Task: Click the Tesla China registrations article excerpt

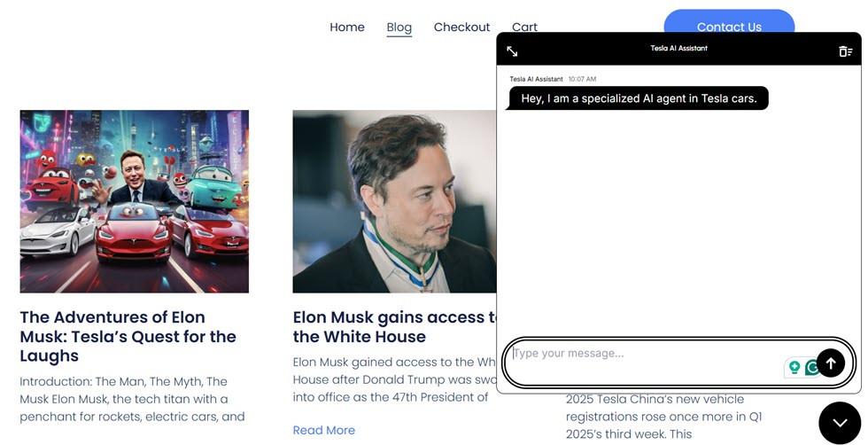Action: pos(663,417)
